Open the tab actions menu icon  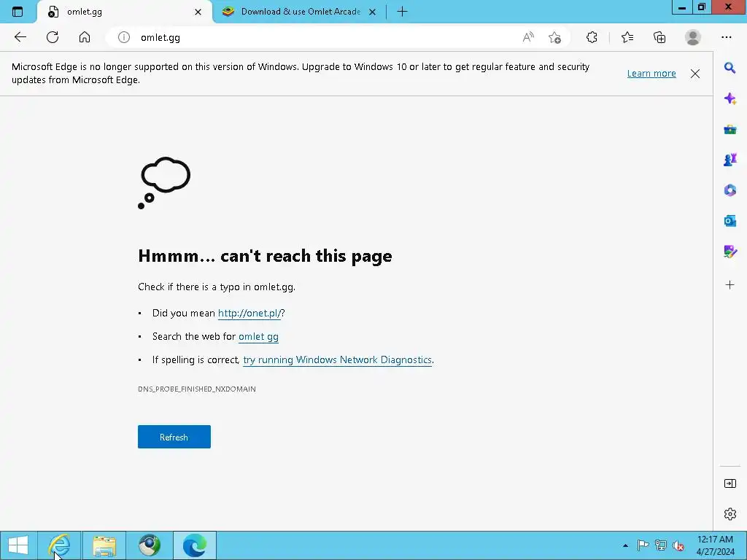click(18, 12)
